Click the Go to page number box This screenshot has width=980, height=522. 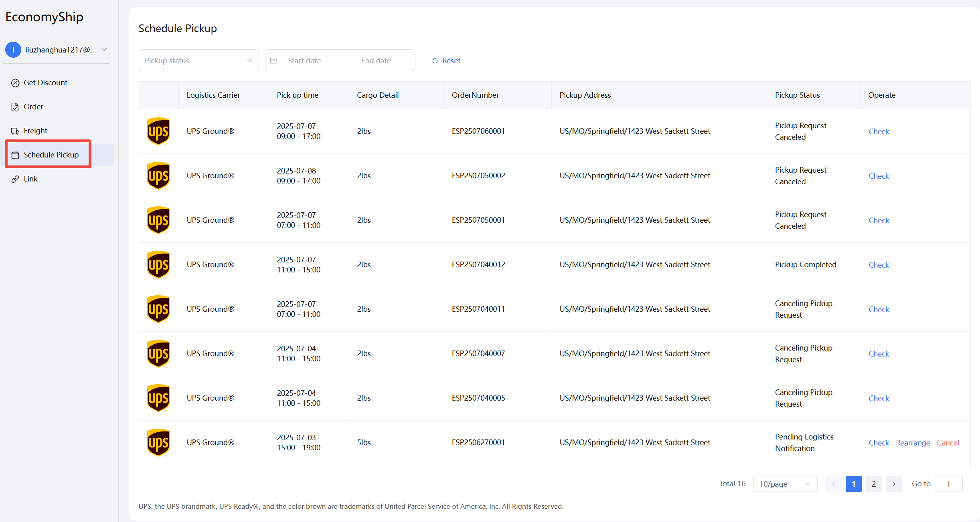[948, 484]
